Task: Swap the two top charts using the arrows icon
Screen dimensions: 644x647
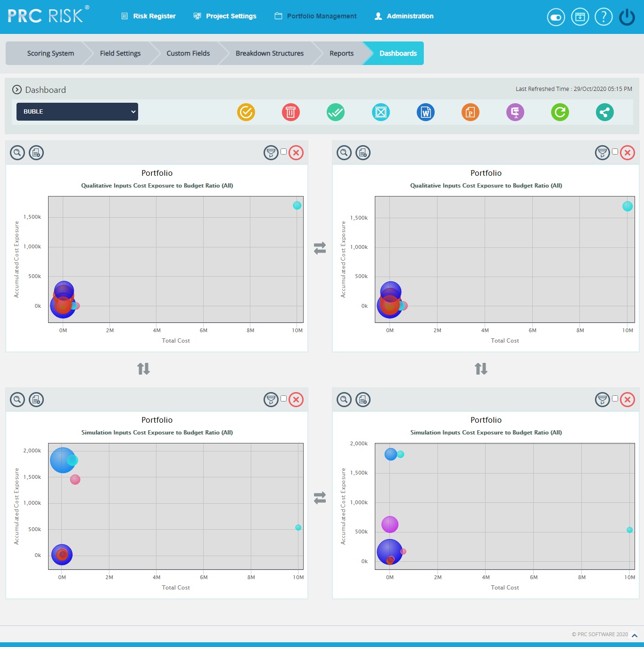Action: coord(321,248)
